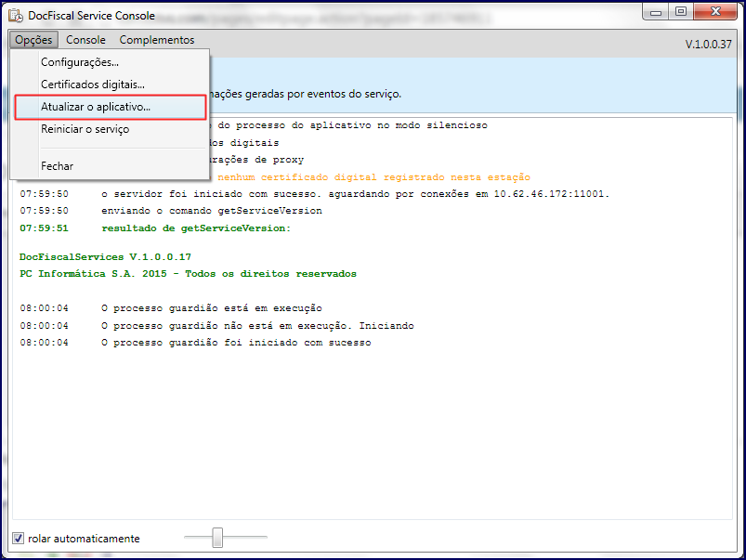
Task: Click text 'DocFiscalServices V.1.0.0.17'
Action: tap(105, 257)
